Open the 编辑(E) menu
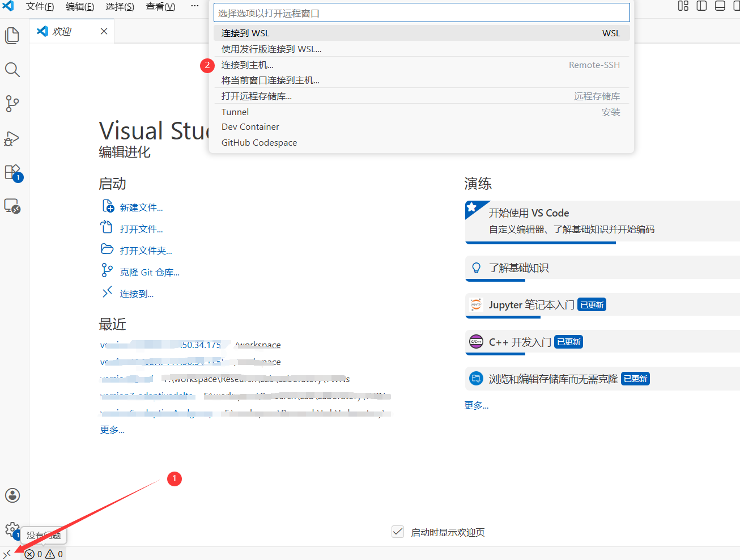Image resolution: width=740 pixels, height=560 pixels. point(80,7)
